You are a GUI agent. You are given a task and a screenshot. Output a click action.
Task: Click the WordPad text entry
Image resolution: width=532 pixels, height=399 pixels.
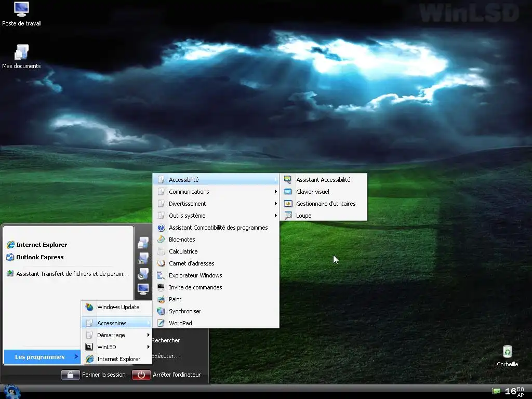180,323
